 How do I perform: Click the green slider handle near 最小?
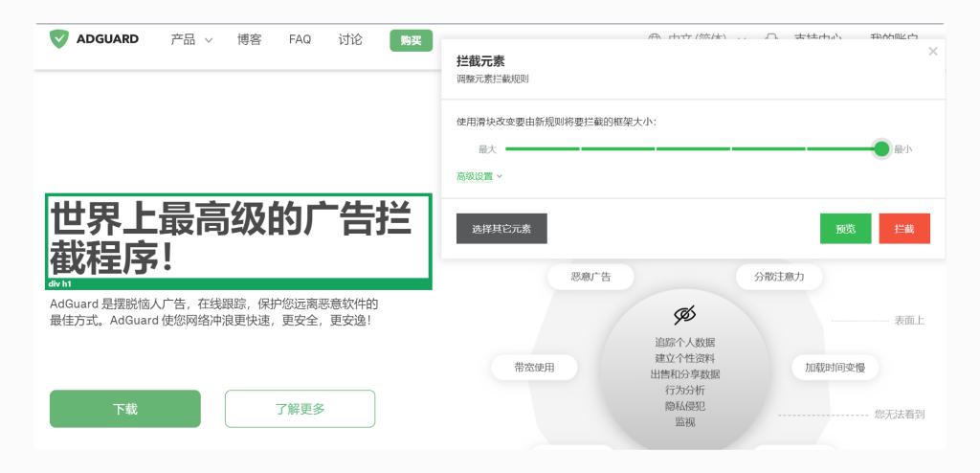pyautogui.click(x=881, y=149)
